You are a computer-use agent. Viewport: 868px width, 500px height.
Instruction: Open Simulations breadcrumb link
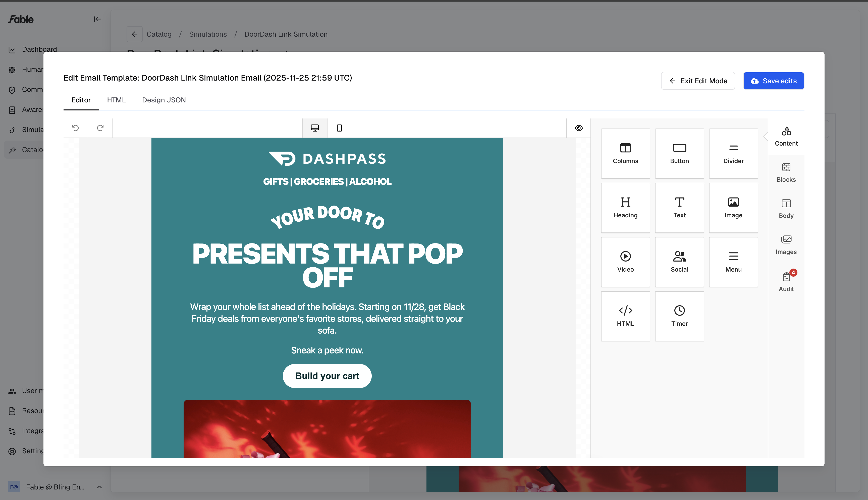tap(208, 34)
